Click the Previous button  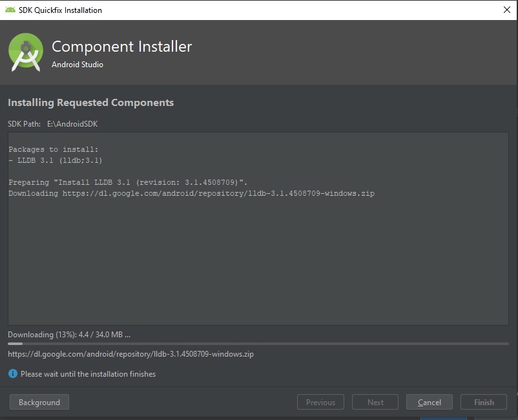coord(320,402)
